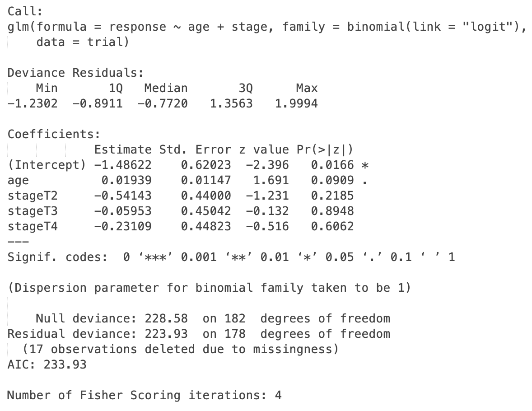
Task: Click the "stageT3" row label
Action: point(33,211)
